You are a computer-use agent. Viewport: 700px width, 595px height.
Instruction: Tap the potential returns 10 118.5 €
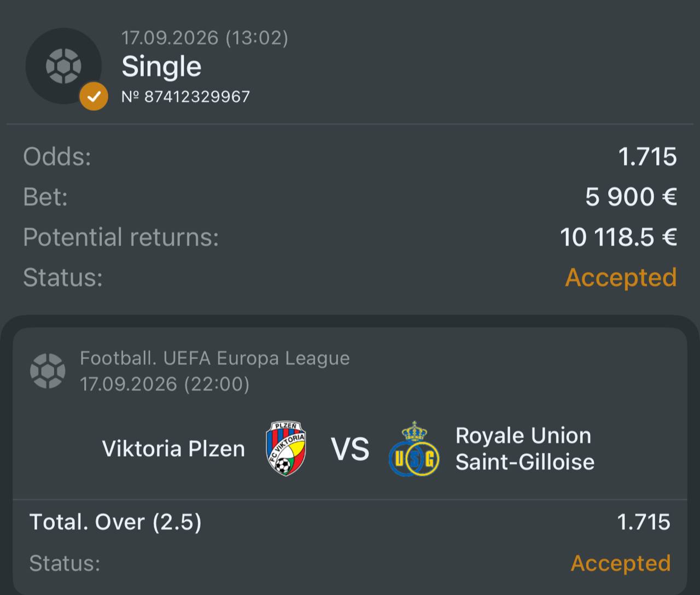pyautogui.click(x=619, y=237)
